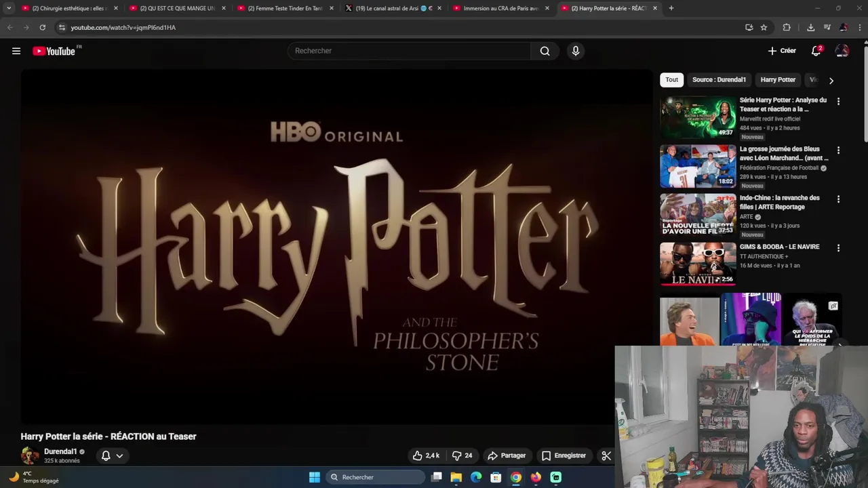Image resolution: width=868 pixels, height=488 pixels.
Task: Close the Harry Potter la série tab
Action: [x=655, y=8]
